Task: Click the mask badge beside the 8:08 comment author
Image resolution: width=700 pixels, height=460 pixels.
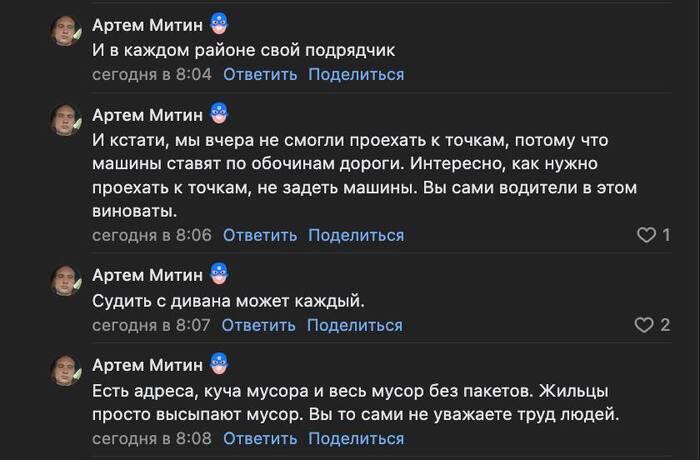Action: click(221, 364)
